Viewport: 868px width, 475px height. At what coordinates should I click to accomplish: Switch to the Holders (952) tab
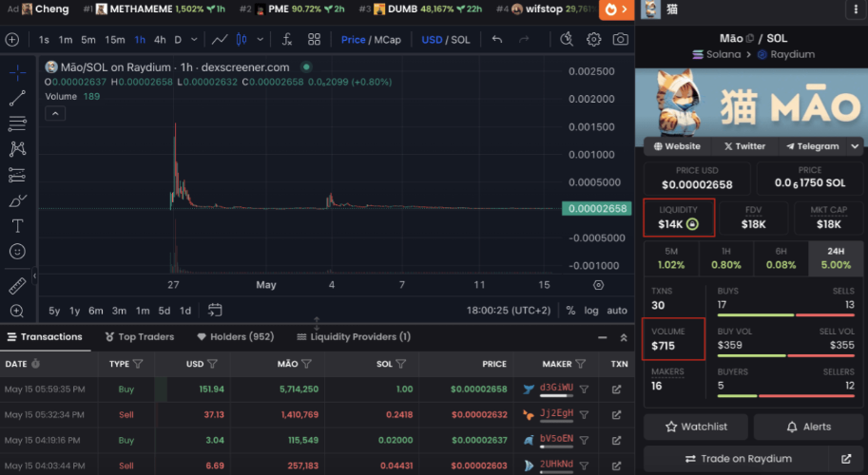click(235, 336)
